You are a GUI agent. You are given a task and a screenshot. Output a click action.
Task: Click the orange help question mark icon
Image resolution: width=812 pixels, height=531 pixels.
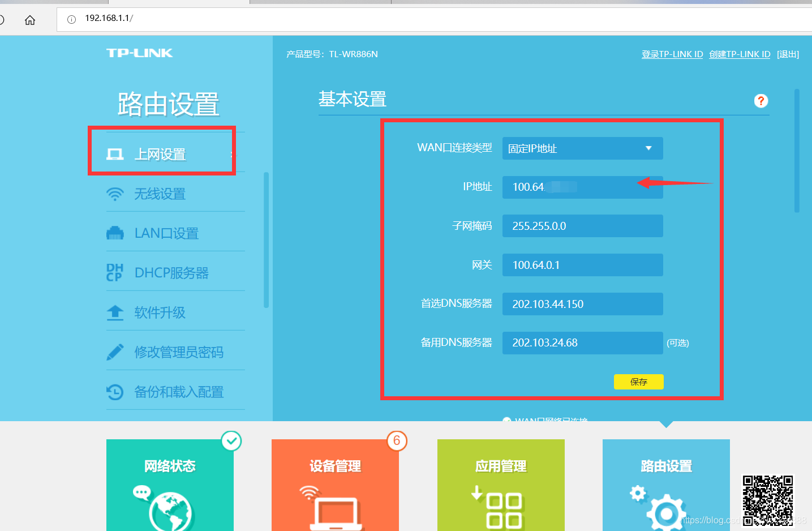point(761,101)
